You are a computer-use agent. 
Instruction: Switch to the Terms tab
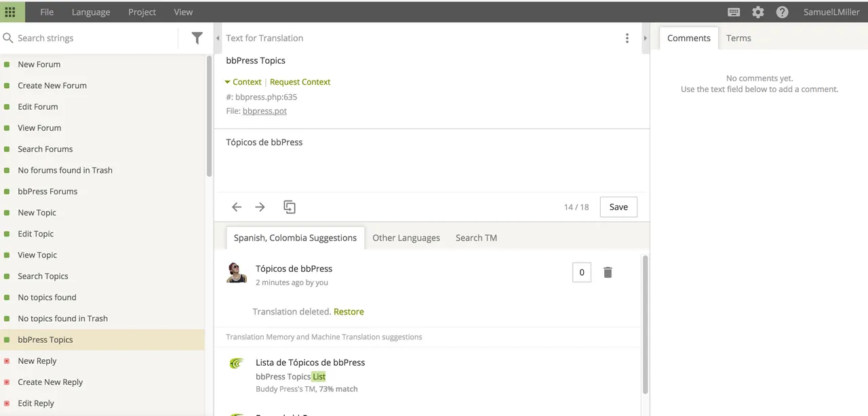(x=738, y=38)
